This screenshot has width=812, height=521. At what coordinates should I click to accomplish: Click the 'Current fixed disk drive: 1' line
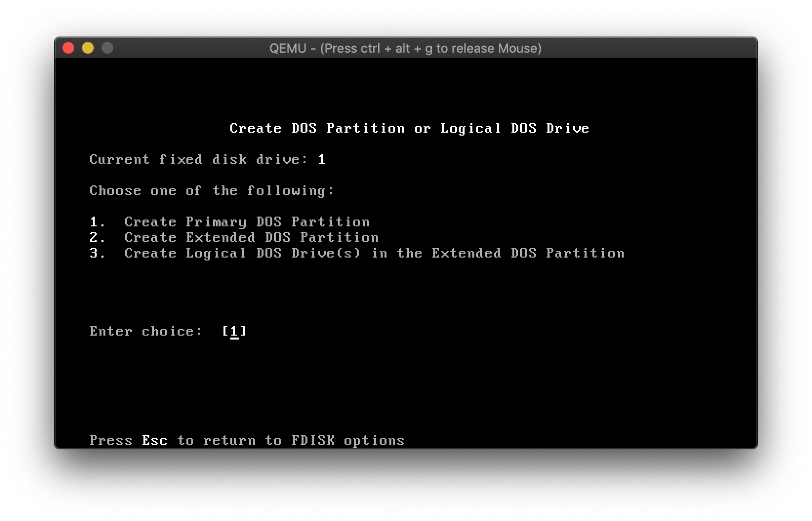(207, 160)
